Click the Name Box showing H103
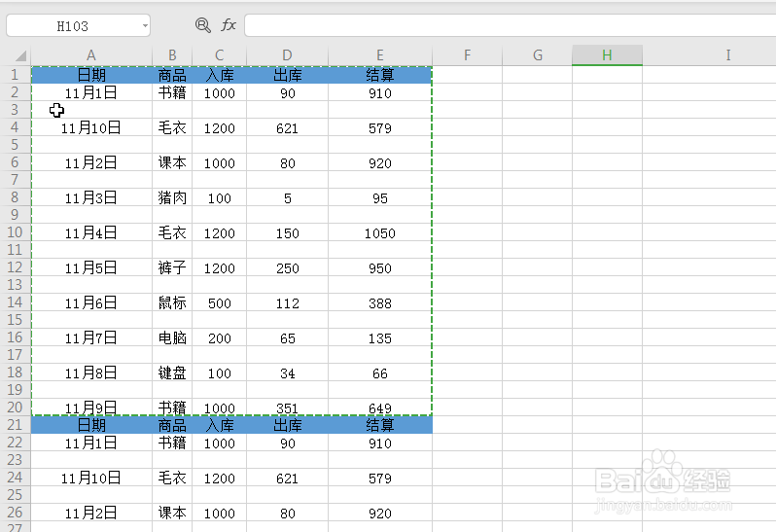The image size is (776, 532). point(73,25)
